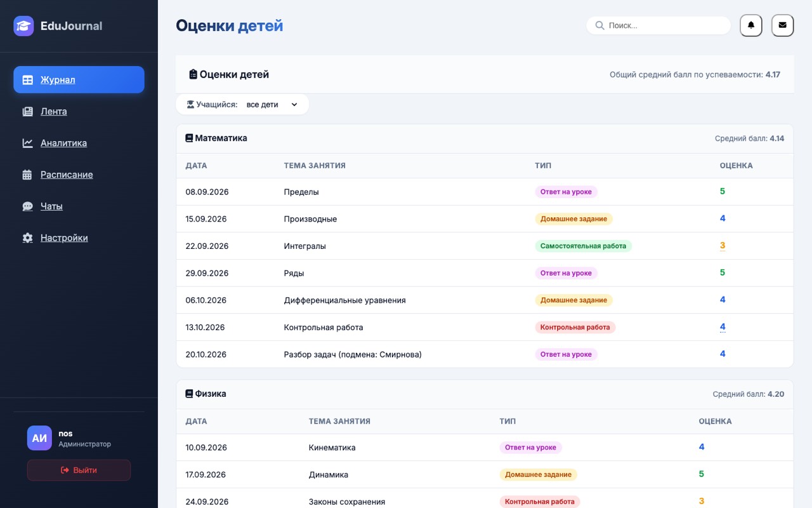Click the Журнал table icon in sidebar

[27, 80]
